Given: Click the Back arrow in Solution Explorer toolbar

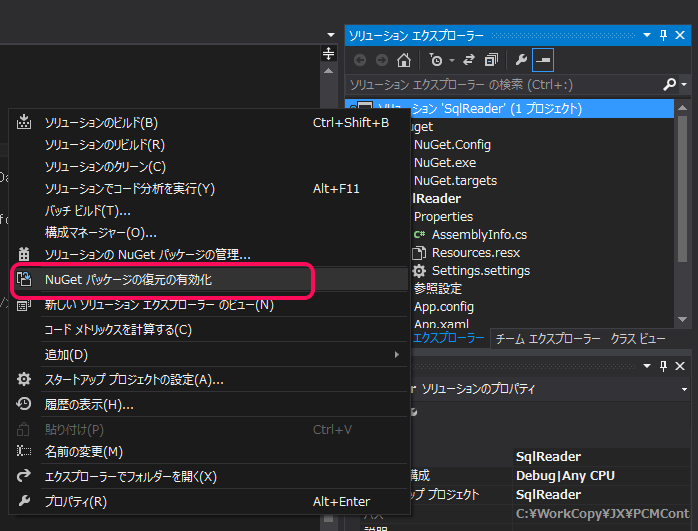Looking at the screenshot, I should (360, 60).
